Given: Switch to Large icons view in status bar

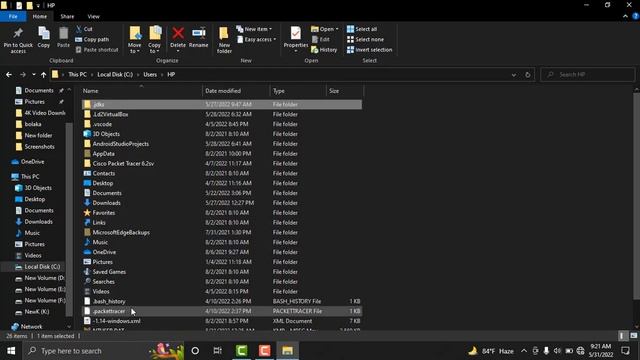Looking at the screenshot, I should (633, 336).
